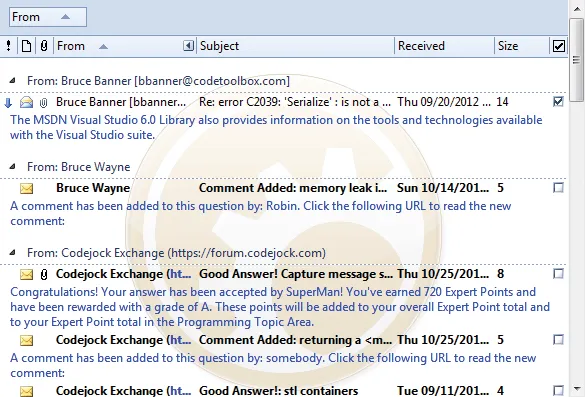Click the envelope icon on Good Answer! Capture message row
585x397 pixels.
click(x=26, y=275)
